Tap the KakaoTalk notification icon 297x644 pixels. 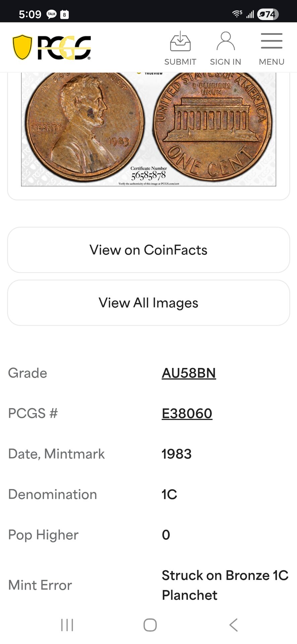52,14
